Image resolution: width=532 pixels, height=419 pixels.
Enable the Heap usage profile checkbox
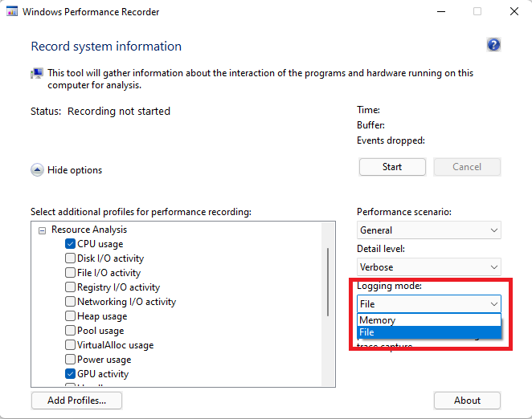tap(70, 316)
